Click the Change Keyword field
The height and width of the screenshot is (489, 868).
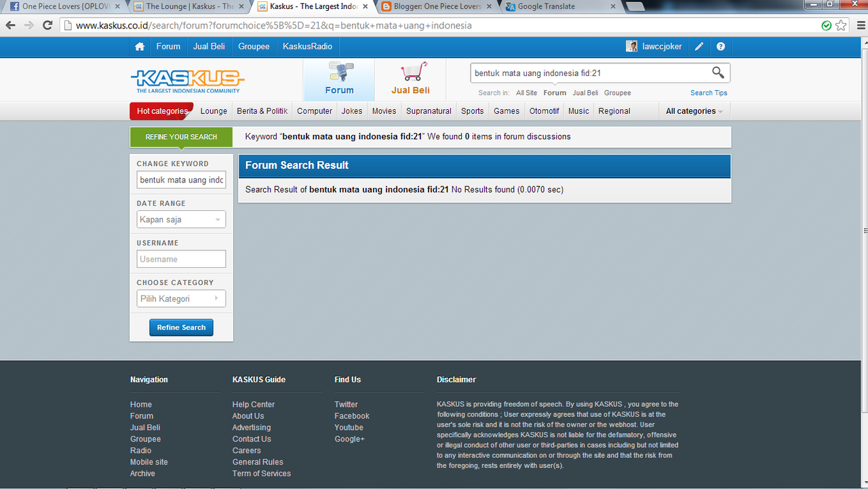coord(181,180)
